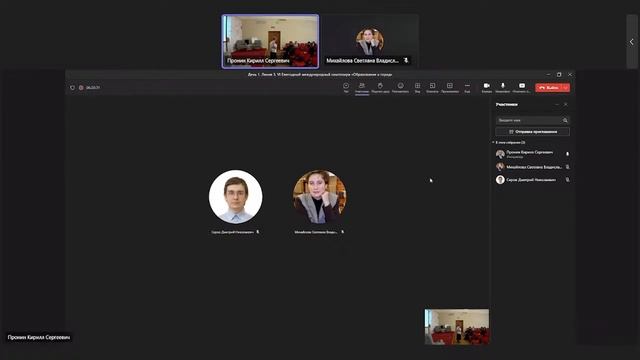Toggle the camera in the meeting toolbar

point(487,87)
